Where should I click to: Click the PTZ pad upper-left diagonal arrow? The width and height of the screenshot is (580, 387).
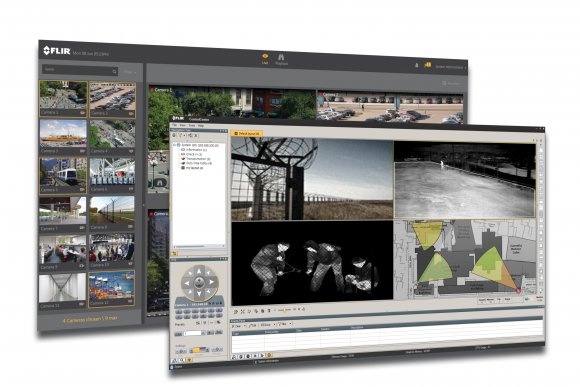190,274
